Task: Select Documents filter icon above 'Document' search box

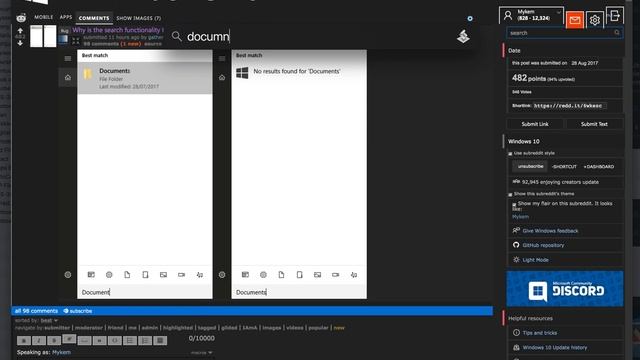Action: (x=127, y=275)
